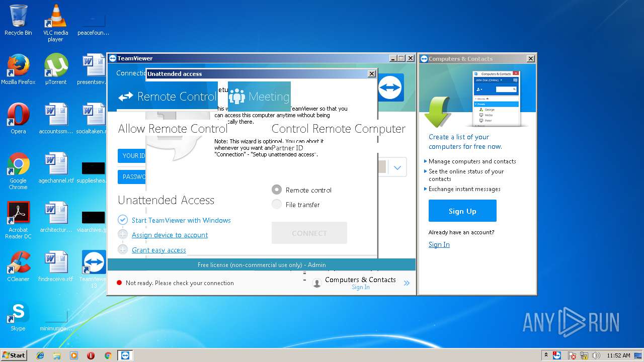Open Windows Explorer from taskbar
644x362 pixels.
click(57, 355)
